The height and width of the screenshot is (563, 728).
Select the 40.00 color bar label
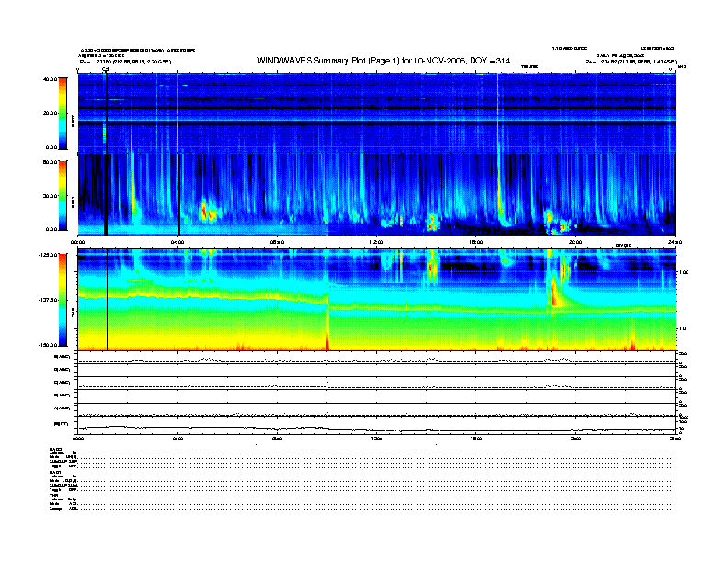[x=50, y=79]
